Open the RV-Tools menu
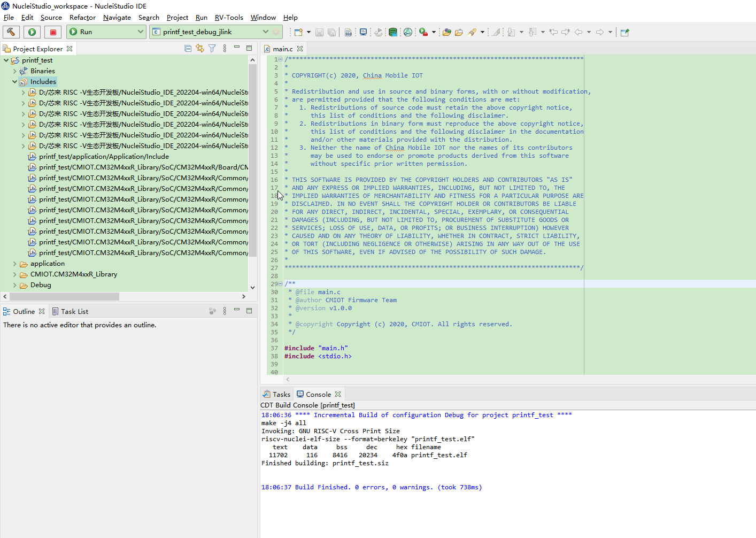The image size is (756, 538). click(x=229, y=18)
